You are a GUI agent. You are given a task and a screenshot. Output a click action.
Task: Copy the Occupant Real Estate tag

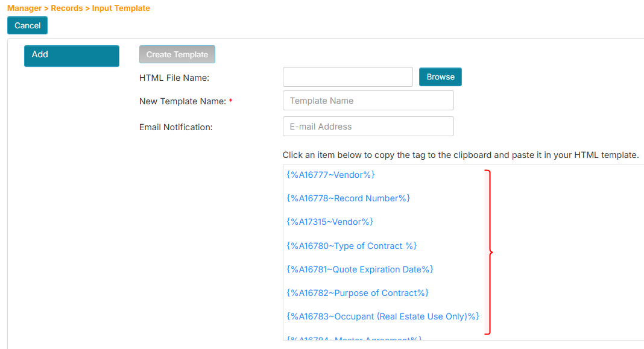pyautogui.click(x=382, y=316)
